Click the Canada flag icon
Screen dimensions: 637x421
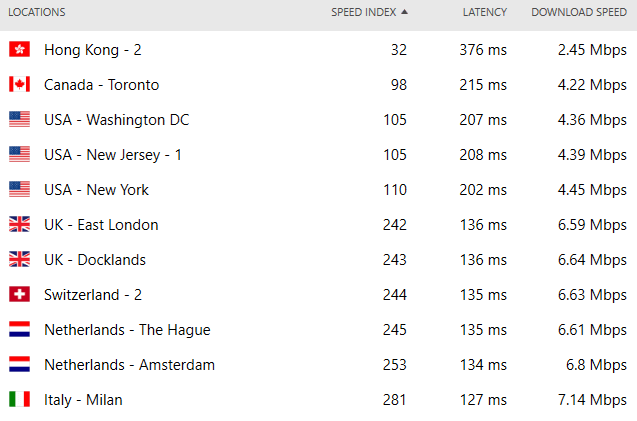20,84
